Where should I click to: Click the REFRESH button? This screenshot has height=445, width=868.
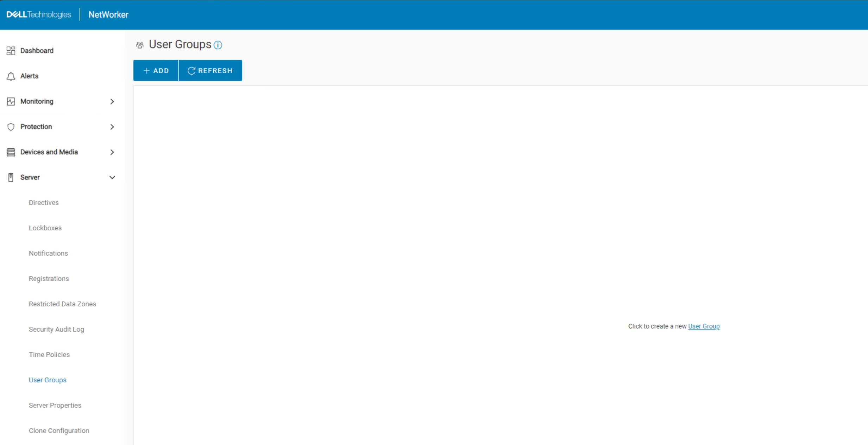point(210,70)
